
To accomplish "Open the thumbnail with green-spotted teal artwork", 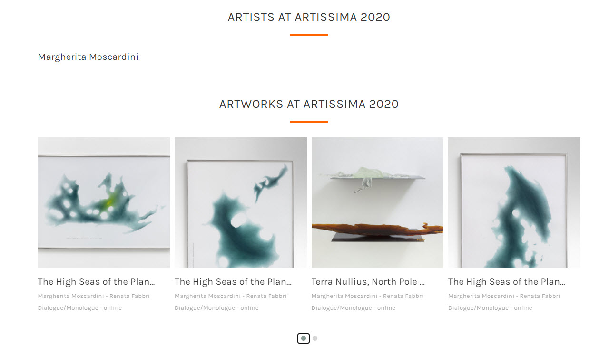I will 104,202.
